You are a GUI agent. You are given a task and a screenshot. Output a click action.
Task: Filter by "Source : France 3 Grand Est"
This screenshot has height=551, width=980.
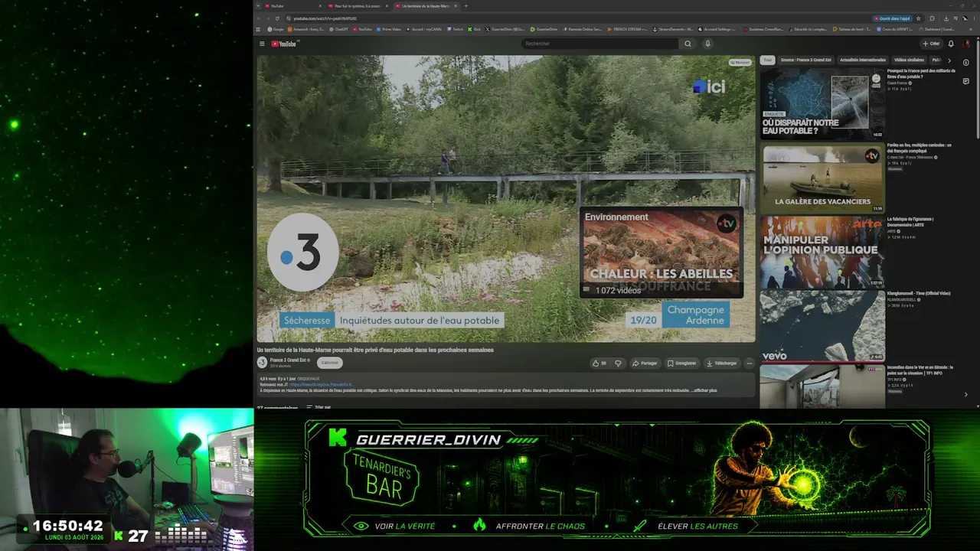pos(806,60)
